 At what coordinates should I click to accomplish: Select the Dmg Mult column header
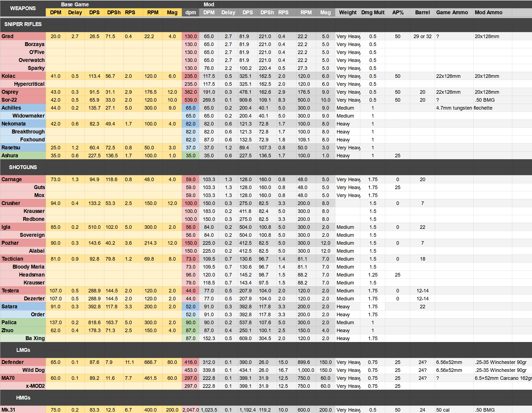click(x=372, y=12)
